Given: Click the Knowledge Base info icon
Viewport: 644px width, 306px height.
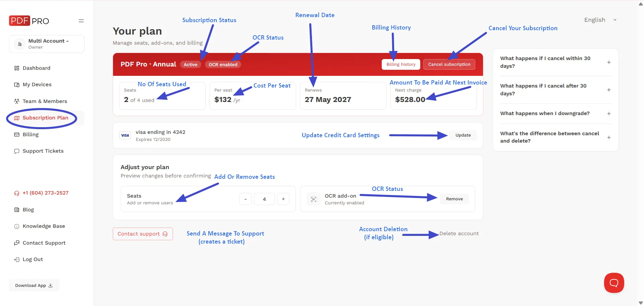Looking at the screenshot, I should (x=17, y=226).
